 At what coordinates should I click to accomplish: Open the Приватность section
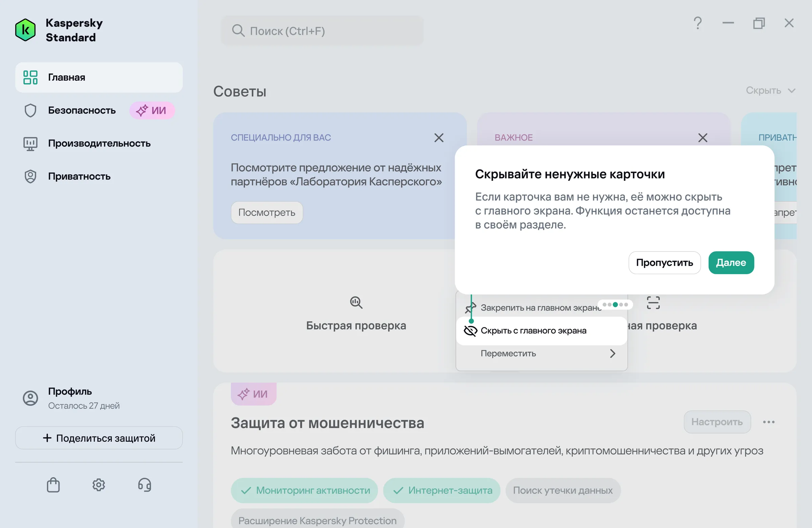[99, 176]
